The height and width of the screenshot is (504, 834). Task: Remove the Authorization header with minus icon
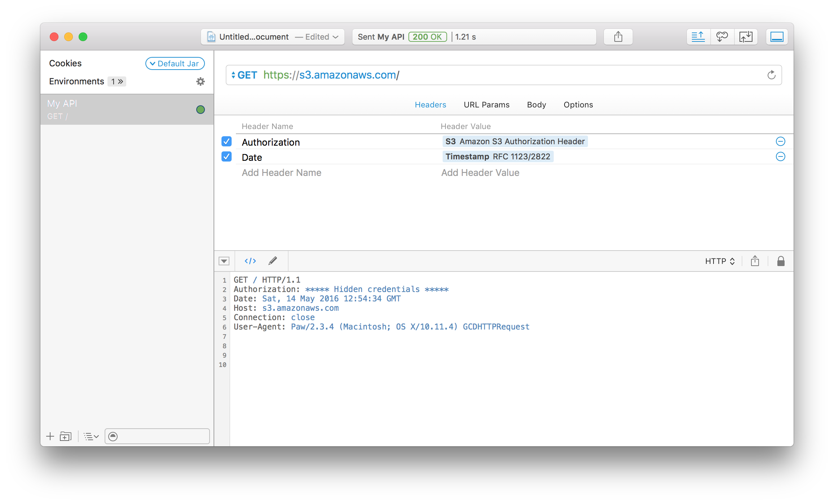coord(780,141)
